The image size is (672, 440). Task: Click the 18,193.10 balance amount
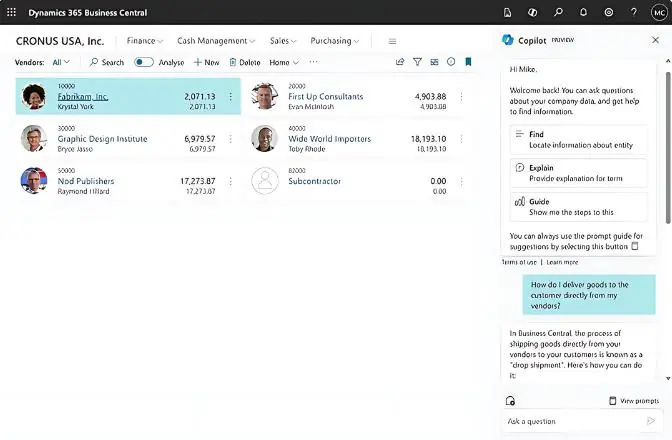click(x=428, y=139)
